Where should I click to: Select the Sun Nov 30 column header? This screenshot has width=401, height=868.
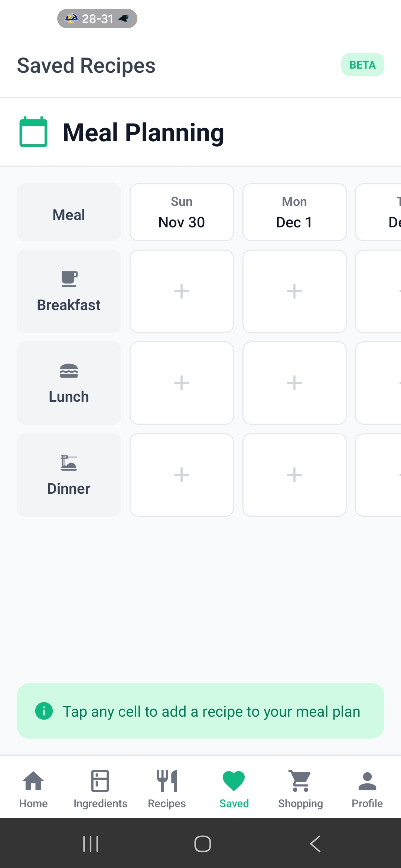tap(182, 212)
